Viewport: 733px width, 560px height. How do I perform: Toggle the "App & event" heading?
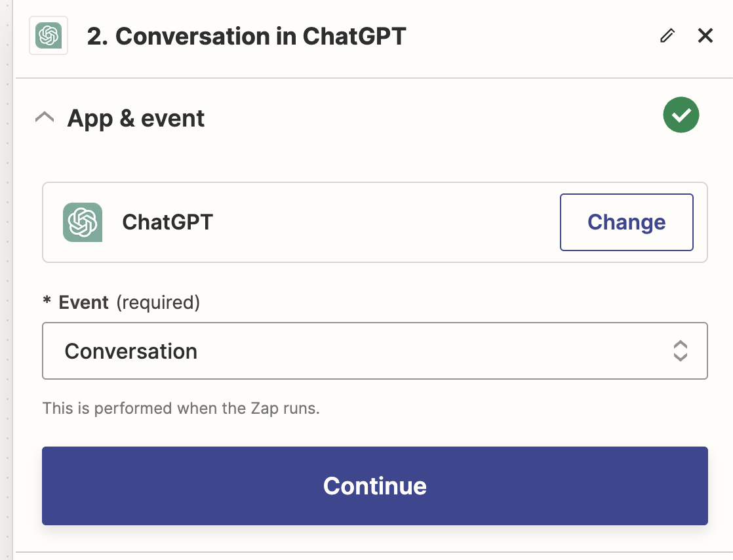coord(136,118)
